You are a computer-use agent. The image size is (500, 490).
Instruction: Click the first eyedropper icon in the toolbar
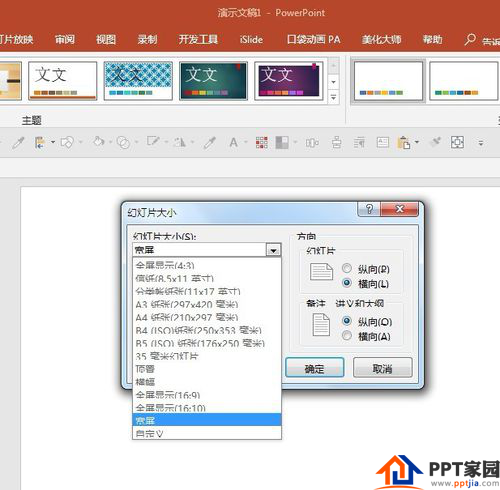(x=18, y=143)
